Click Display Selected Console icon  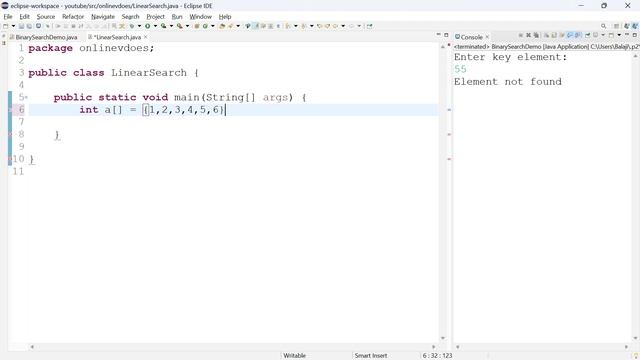pos(595,36)
